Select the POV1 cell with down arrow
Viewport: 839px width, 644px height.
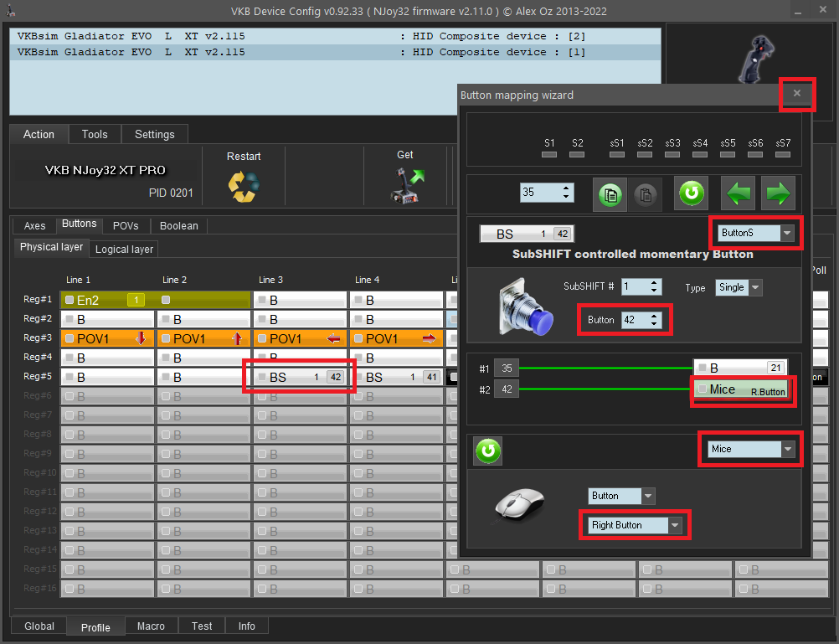107,338
